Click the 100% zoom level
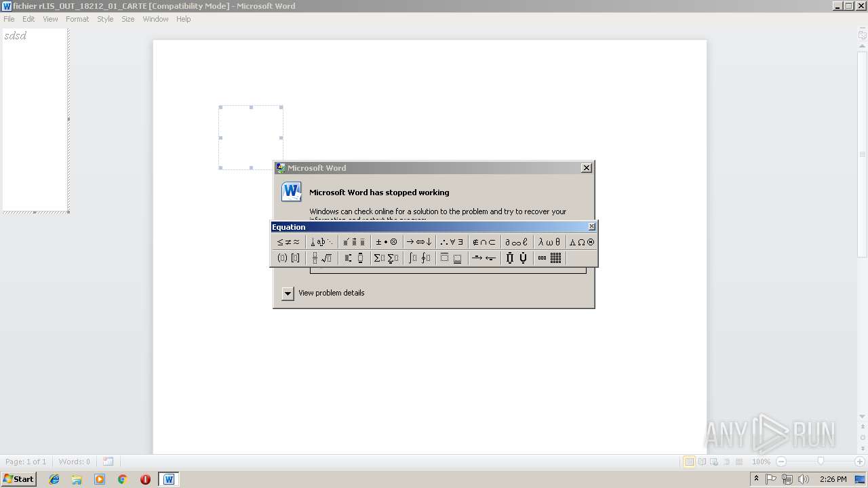The height and width of the screenshot is (488, 868). pyautogui.click(x=761, y=462)
